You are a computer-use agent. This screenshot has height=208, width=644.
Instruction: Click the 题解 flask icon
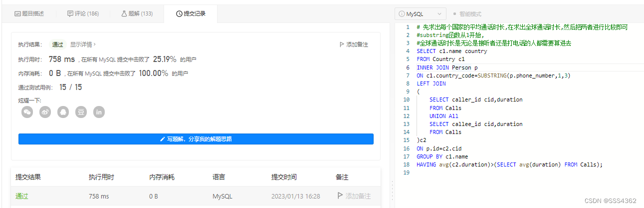tap(124, 14)
